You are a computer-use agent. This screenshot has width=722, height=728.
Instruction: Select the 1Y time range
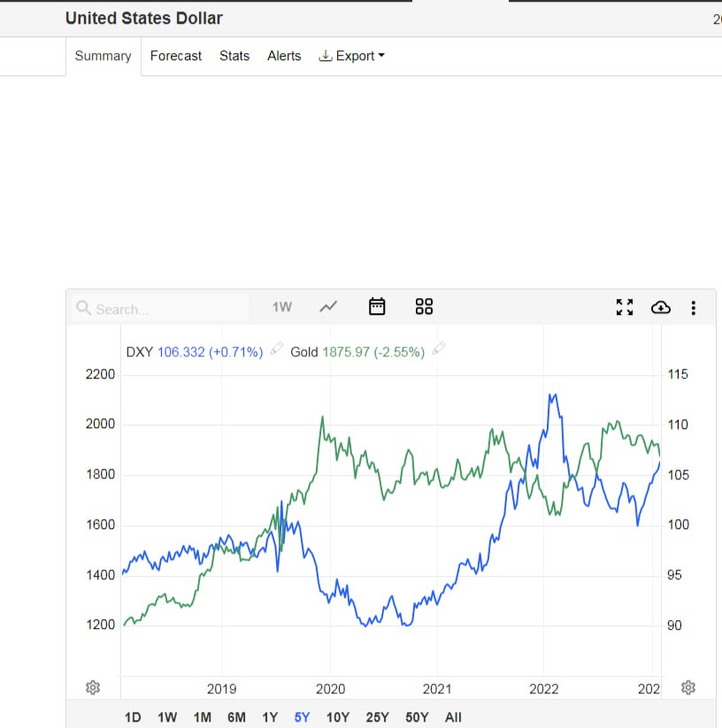[270, 717]
